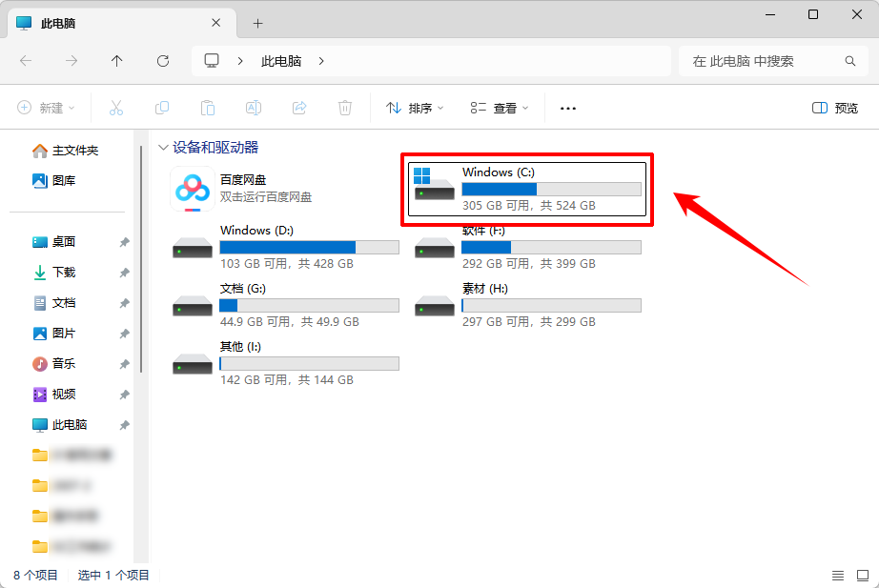Click the Share icon in toolbar
The width and height of the screenshot is (879, 588).
[x=299, y=108]
